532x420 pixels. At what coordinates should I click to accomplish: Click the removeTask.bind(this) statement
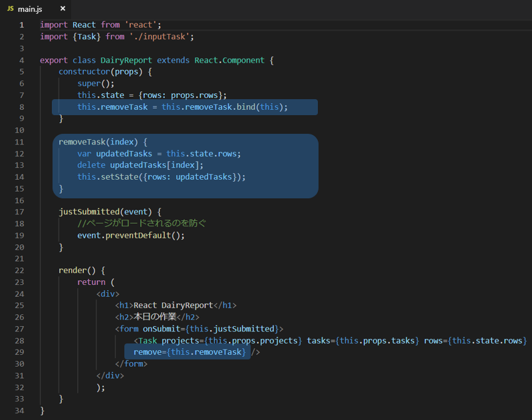coord(182,107)
